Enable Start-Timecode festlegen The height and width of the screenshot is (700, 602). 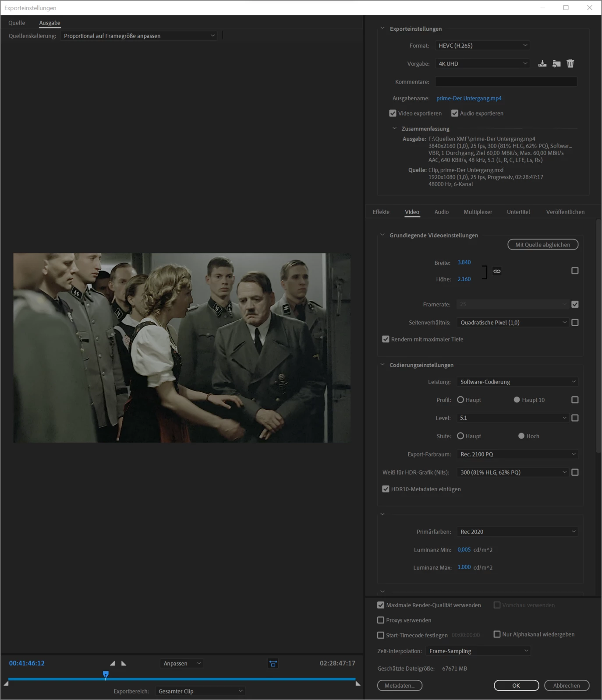pyautogui.click(x=381, y=635)
